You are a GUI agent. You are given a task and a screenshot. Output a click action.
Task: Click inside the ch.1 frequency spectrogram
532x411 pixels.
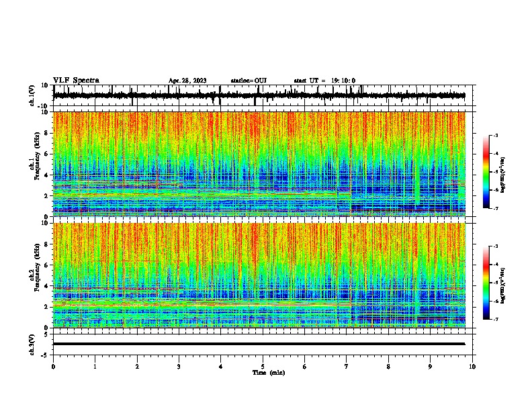pos(259,164)
